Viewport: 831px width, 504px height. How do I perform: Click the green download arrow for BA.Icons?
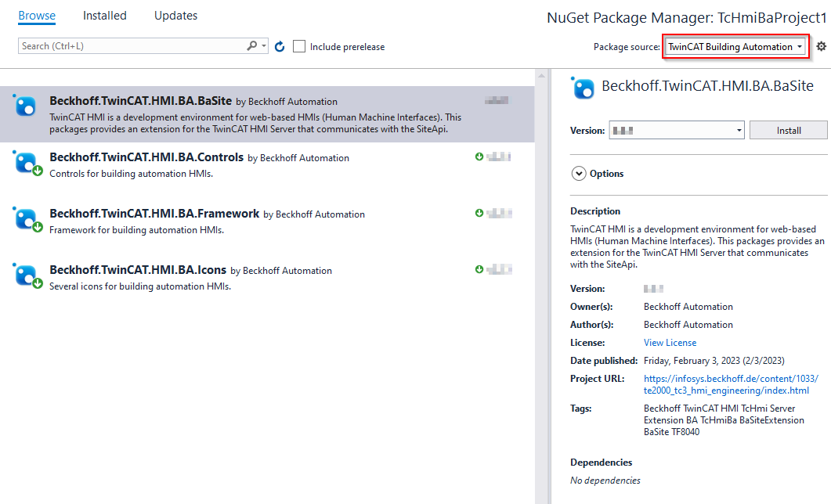(x=479, y=269)
